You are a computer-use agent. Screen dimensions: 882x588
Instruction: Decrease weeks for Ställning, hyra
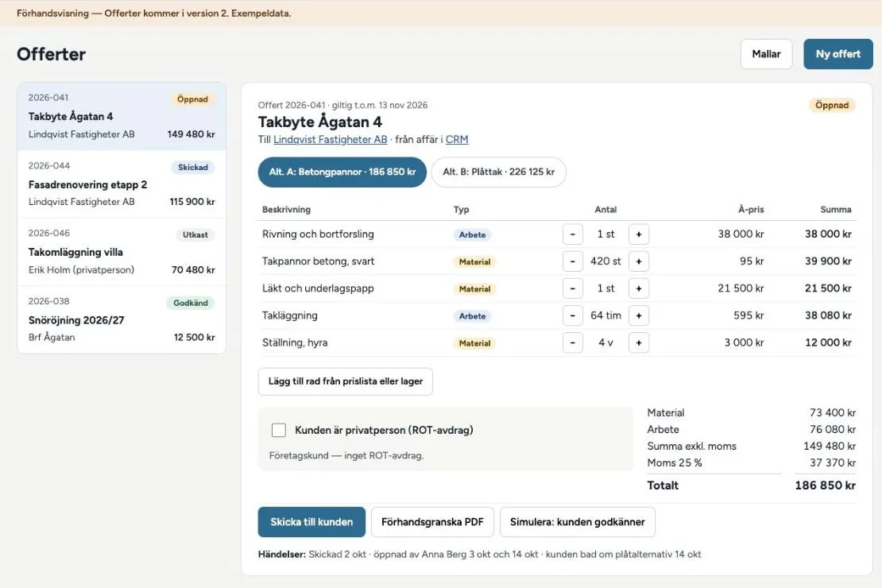[x=573, y=342]
